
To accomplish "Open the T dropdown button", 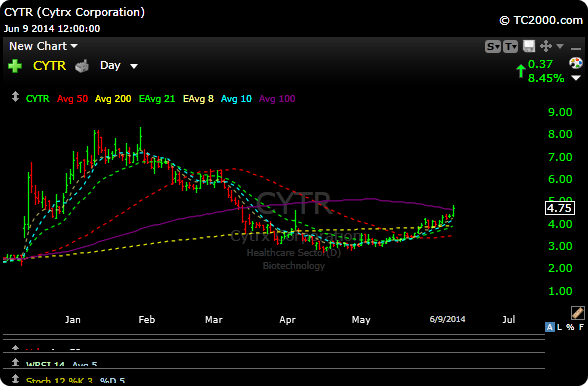I will pos(510,47).
